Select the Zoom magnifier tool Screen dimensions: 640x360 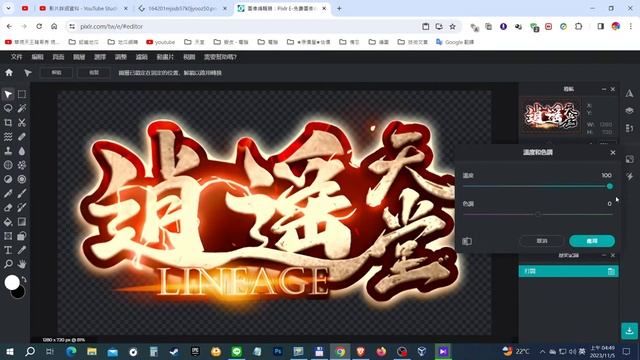[8, 264]
